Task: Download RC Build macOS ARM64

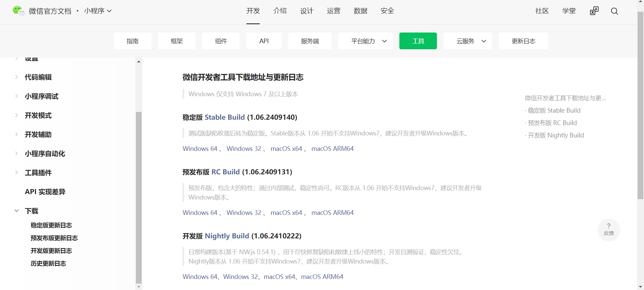Action: [x=333, y=213]
